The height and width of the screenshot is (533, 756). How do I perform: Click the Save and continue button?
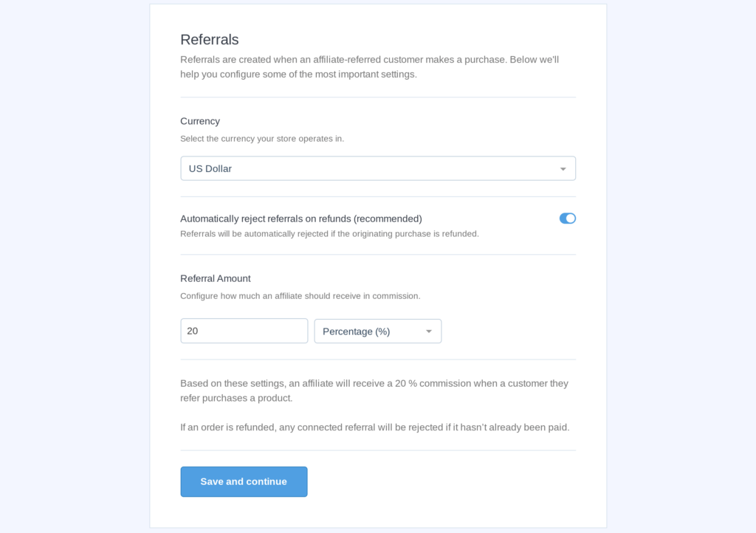click(244, 481)
